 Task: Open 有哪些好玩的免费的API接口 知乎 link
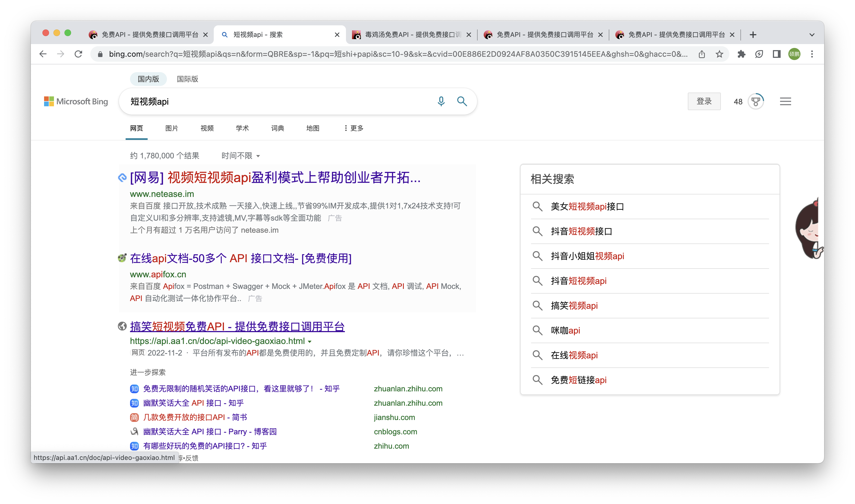205,446
